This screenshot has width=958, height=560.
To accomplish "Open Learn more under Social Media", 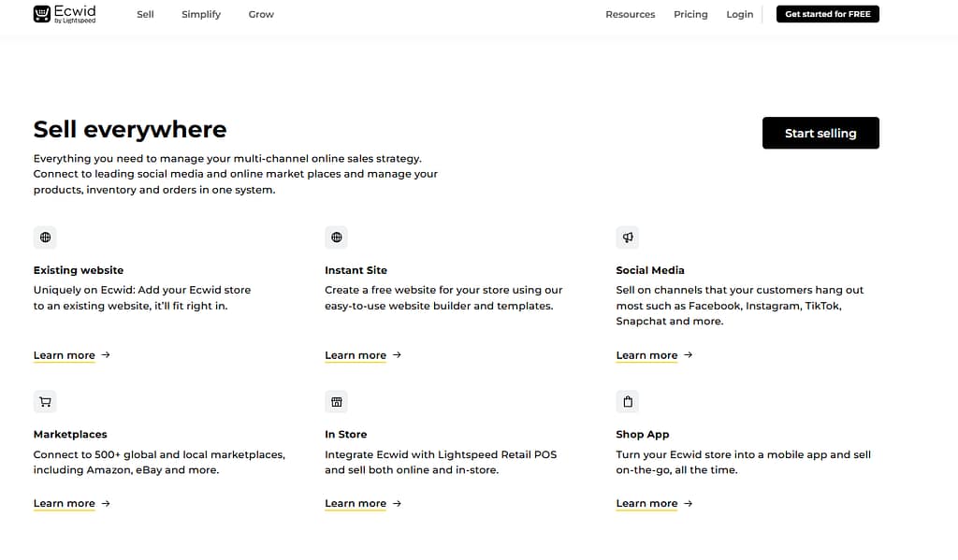I will tap(646, 355).
